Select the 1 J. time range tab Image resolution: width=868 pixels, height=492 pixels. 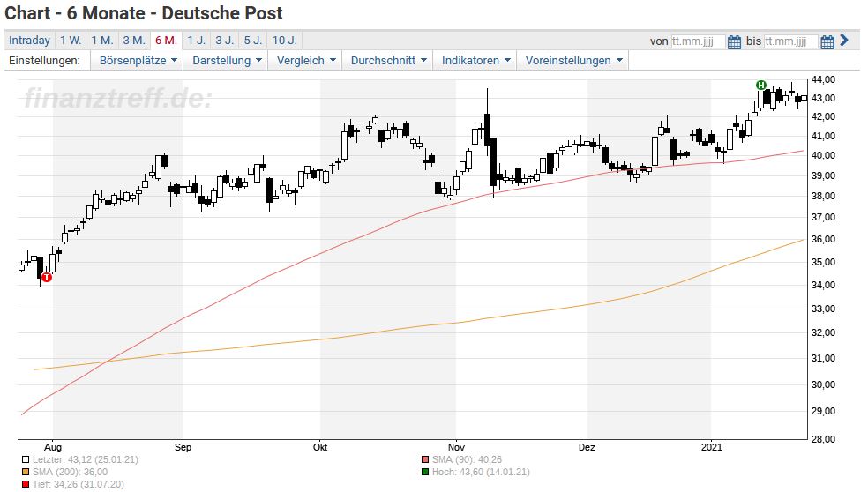[196, 41]
